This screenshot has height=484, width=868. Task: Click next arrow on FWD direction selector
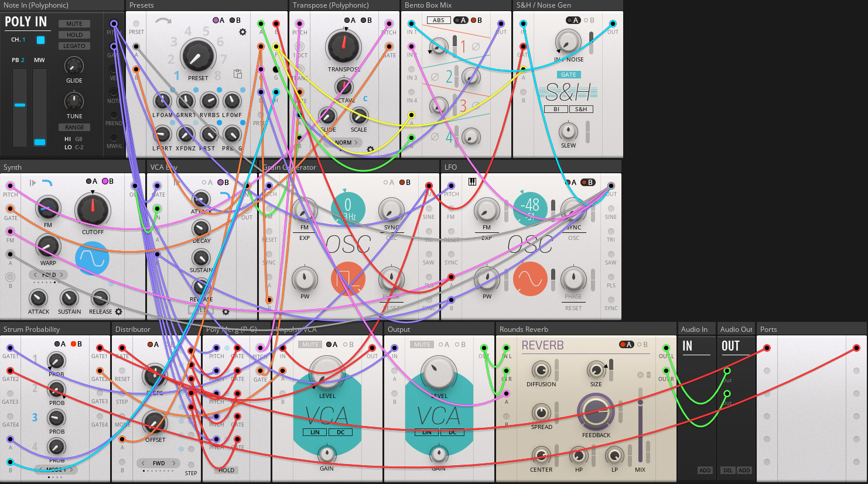[x=174, y=463]
